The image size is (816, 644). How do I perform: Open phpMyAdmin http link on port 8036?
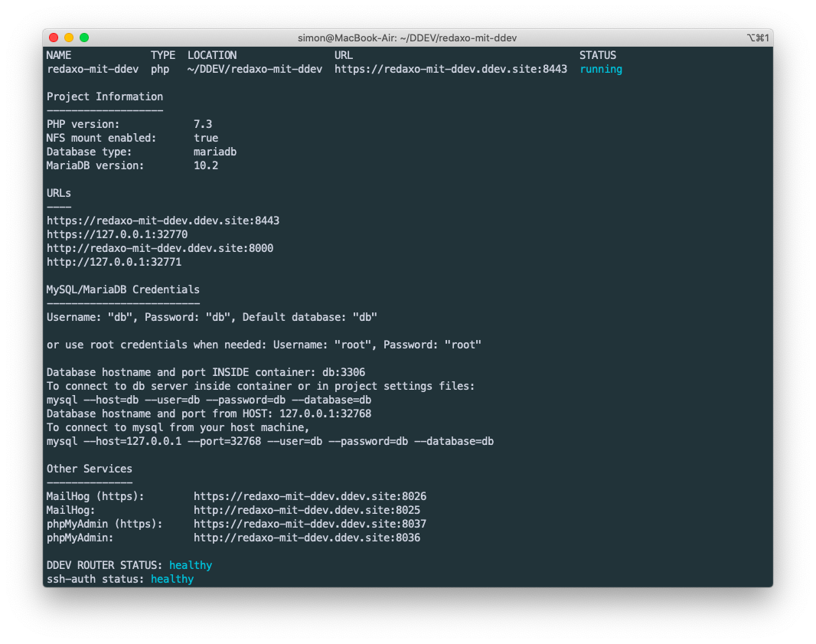306,538
